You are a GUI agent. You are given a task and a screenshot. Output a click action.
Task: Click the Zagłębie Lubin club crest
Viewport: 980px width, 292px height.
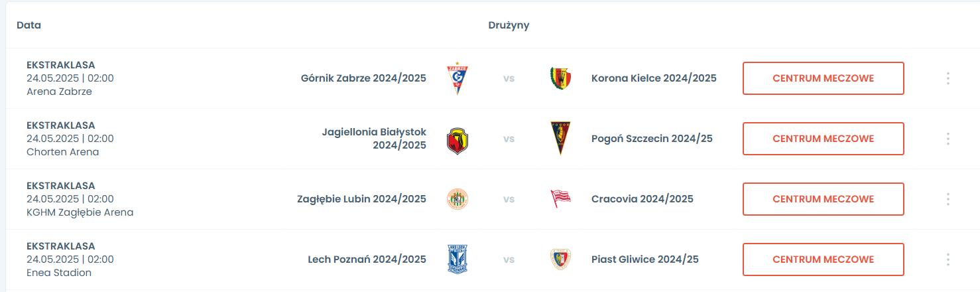458,199
